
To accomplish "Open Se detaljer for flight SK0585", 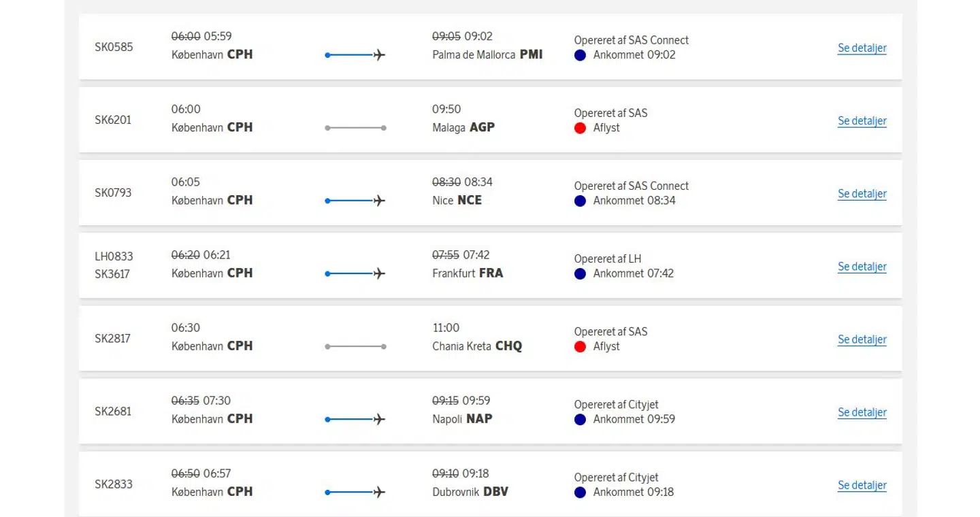I will [862, 48].
